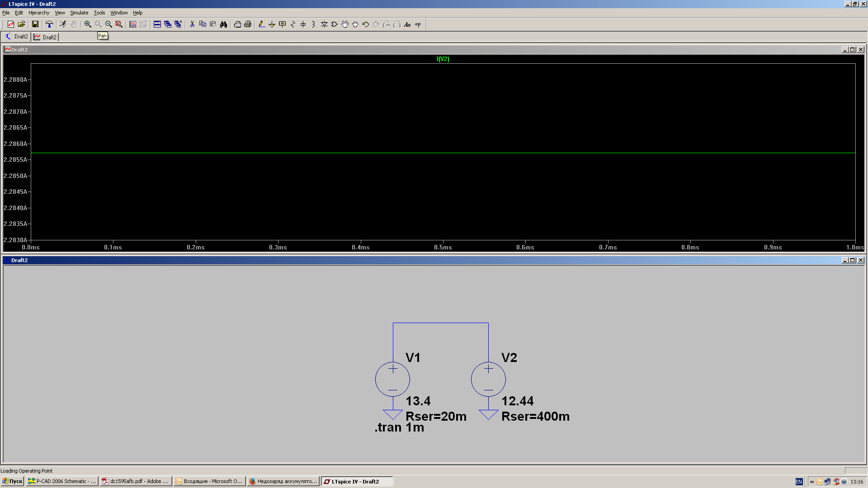Open the Simulate menu
The height and width of the screenshot is (488, 868).
tap(79, 13)
